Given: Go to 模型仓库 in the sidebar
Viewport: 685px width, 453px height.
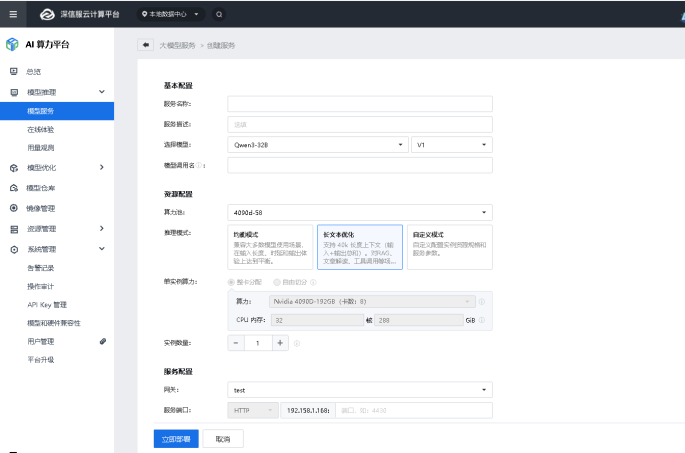Looking at the screenshot, I should coord(41,188).
